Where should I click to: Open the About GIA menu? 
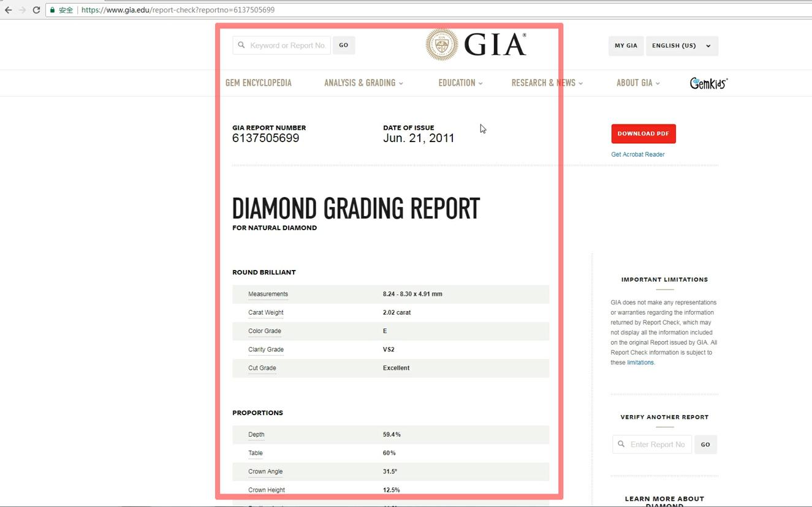637,83
